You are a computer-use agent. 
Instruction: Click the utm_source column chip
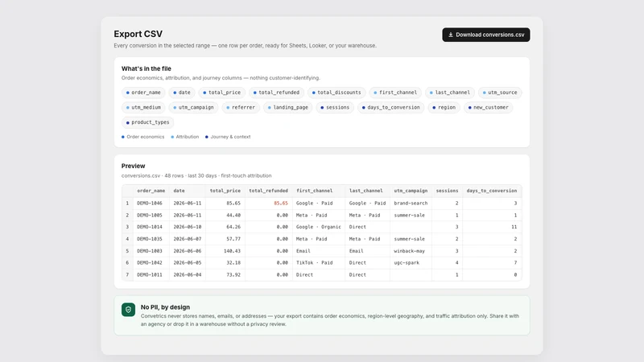point(500,93)
